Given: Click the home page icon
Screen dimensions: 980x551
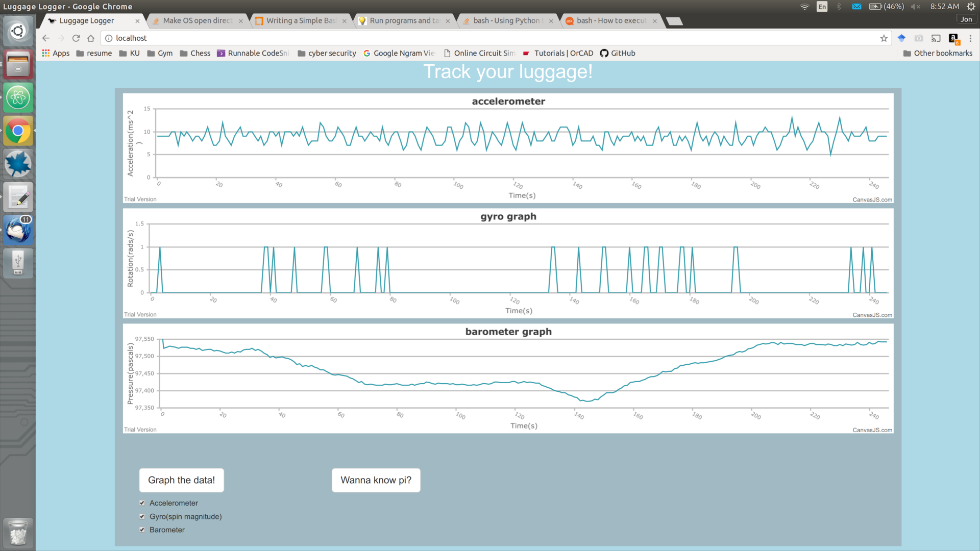Looking at the screenshot, I should click(x=91, y=38).
